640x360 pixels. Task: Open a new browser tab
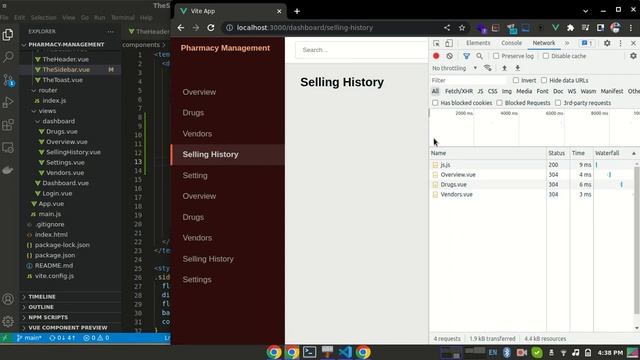(x=297, y=11)
